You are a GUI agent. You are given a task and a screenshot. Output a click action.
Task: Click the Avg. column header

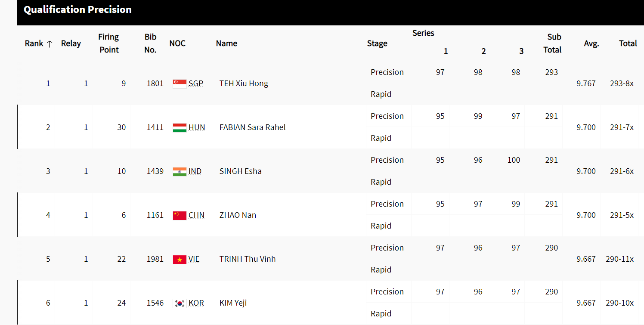591,43
